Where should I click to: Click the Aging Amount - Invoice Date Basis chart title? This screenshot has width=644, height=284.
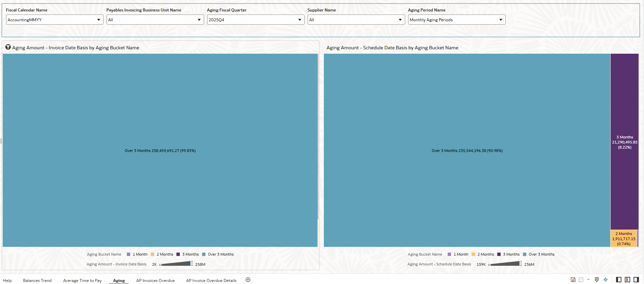click(x=76, y=48)
